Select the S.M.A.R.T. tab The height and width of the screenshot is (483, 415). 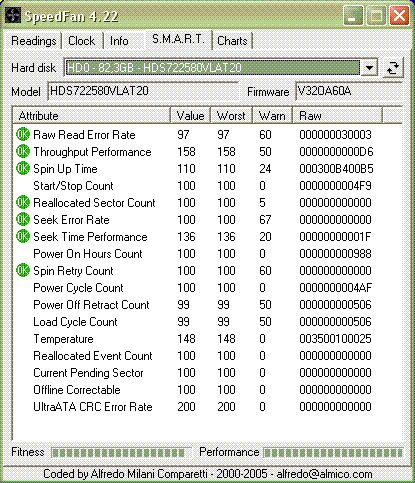(178, 39)
